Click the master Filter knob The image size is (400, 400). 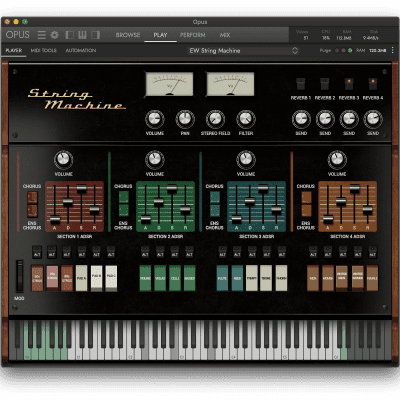246,119
